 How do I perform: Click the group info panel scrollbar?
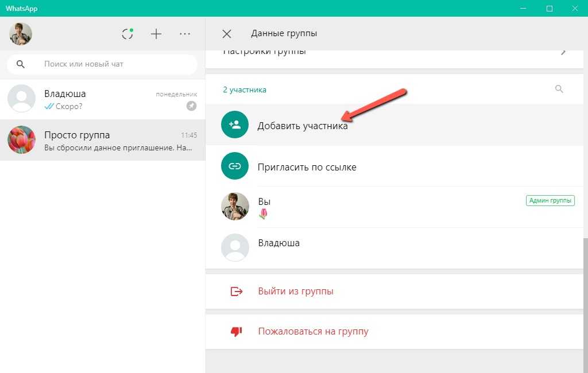click(x=585, y=287)
